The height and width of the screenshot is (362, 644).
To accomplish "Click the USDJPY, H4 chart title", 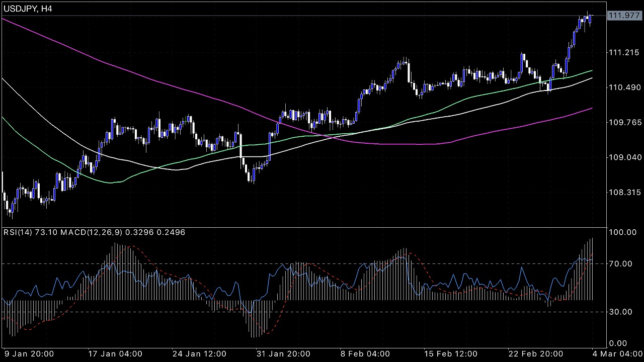I will pyautogui.click(x=28, y=9).
